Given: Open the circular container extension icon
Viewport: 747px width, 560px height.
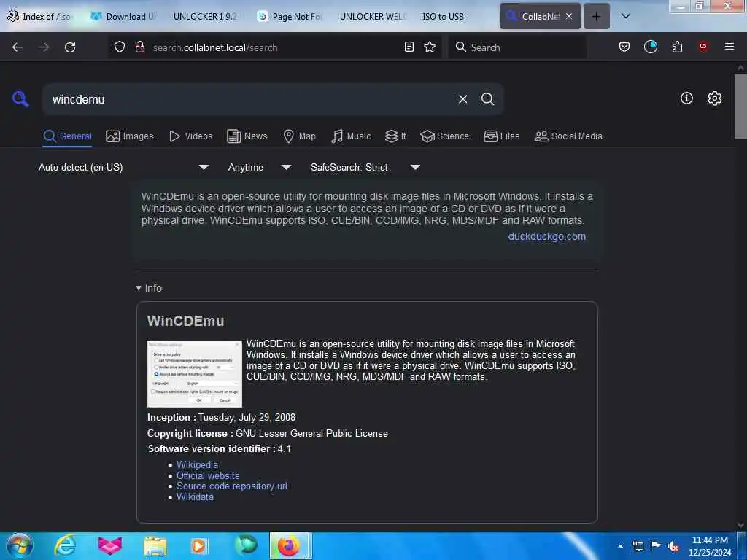Looking at the screenshot, I should pos(650,47).
